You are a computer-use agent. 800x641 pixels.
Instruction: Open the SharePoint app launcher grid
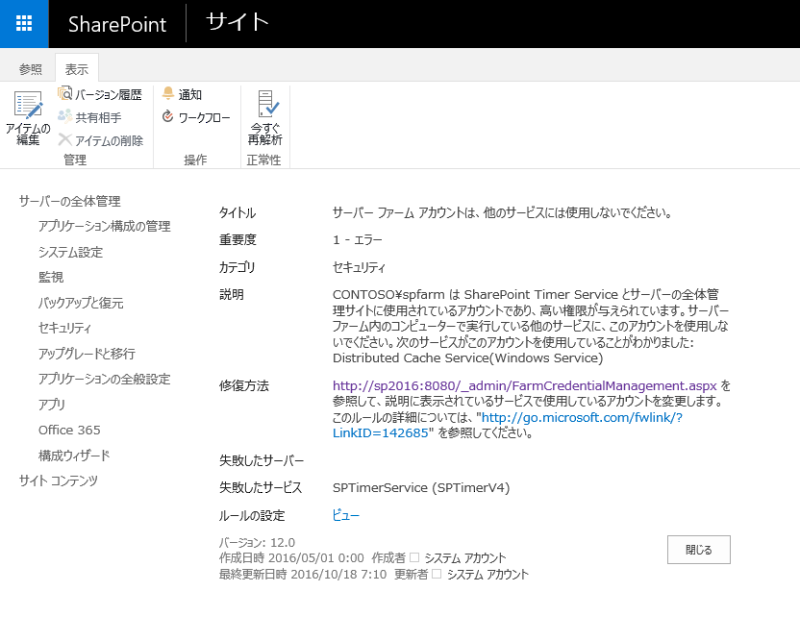pyautogui.click(x=24, y=23)
